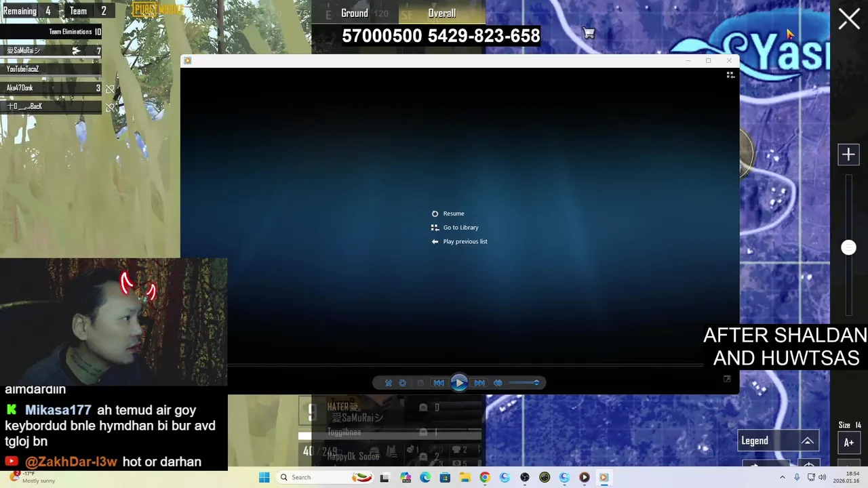Open network settings tray icon
This screenshot has width=868, height=488.
(x=811, y=477)
